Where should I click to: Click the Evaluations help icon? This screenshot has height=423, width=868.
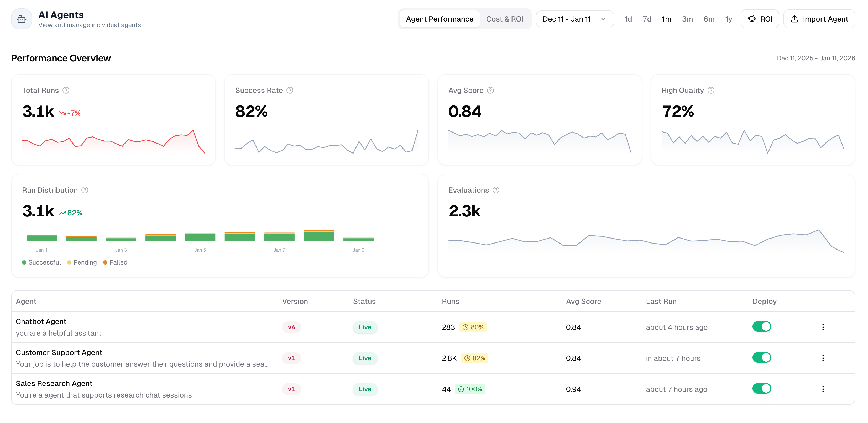(496, 190)
